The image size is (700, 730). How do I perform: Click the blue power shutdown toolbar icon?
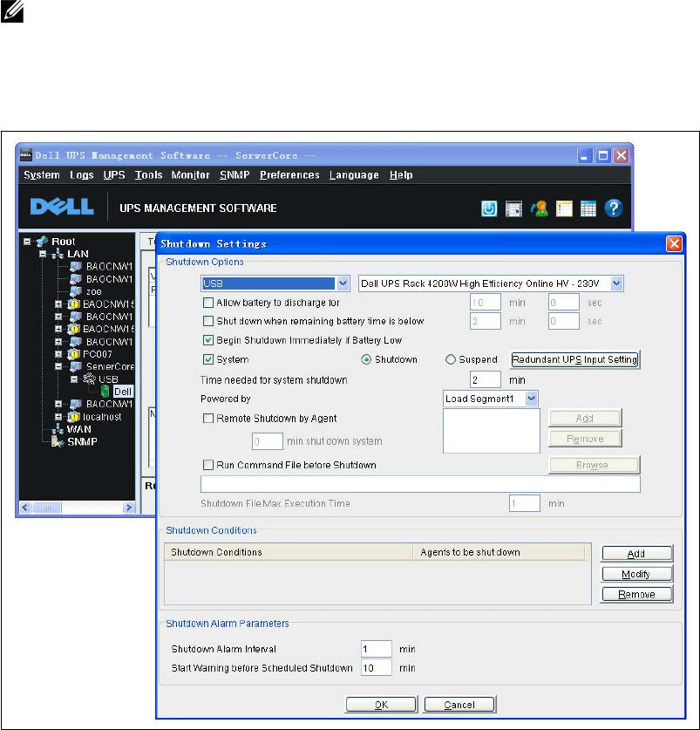click(x=488, y=208)
